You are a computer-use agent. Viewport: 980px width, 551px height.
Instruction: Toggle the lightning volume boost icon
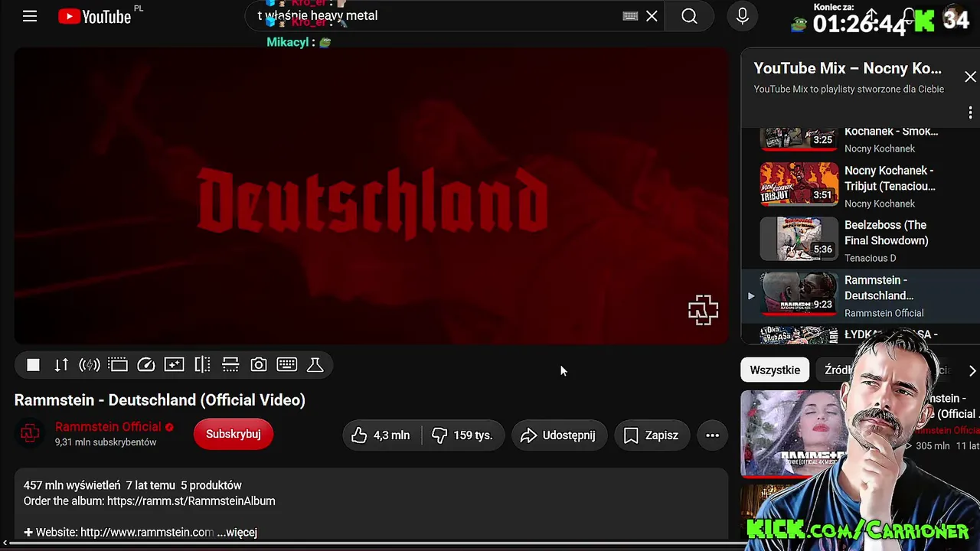coord(90,365)
